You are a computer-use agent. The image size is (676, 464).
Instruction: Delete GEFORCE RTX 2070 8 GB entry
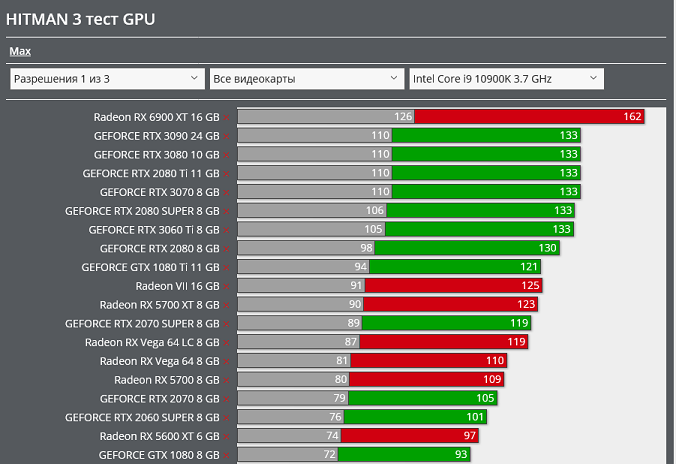tap(226, 399)
